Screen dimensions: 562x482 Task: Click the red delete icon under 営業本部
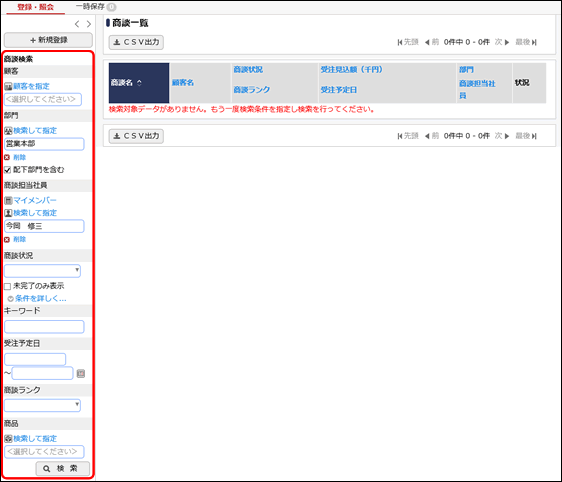coord(7,157)
